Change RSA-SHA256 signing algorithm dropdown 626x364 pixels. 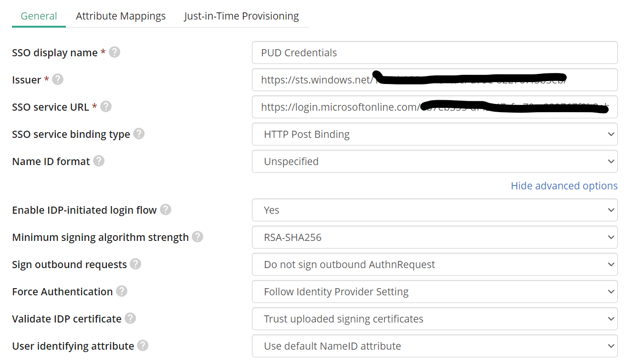[x=435, y=238]
